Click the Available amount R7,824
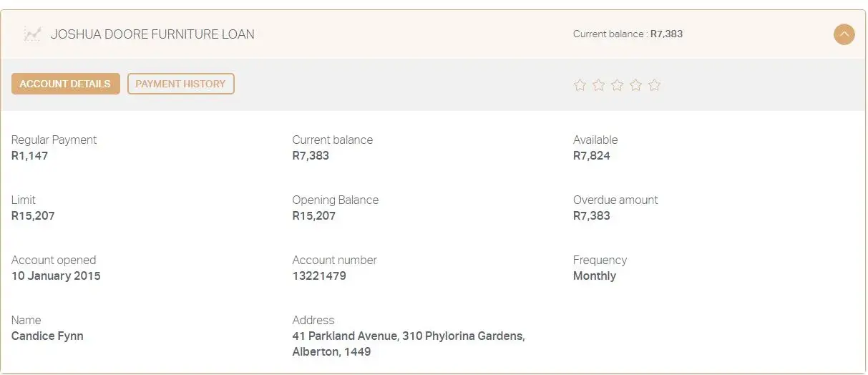The width and height of the screenshot is (868, 375). (591, 155)
